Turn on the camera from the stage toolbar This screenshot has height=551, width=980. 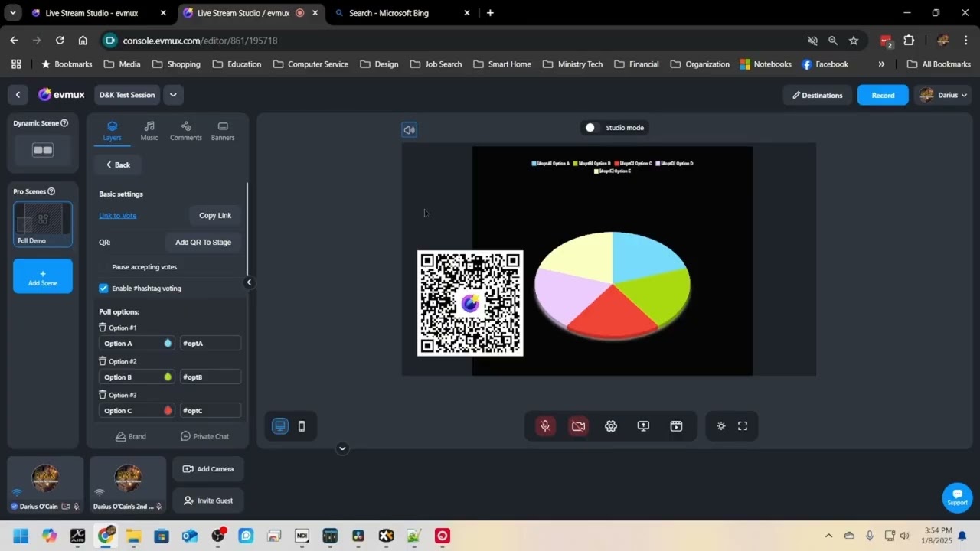(578, 426)
